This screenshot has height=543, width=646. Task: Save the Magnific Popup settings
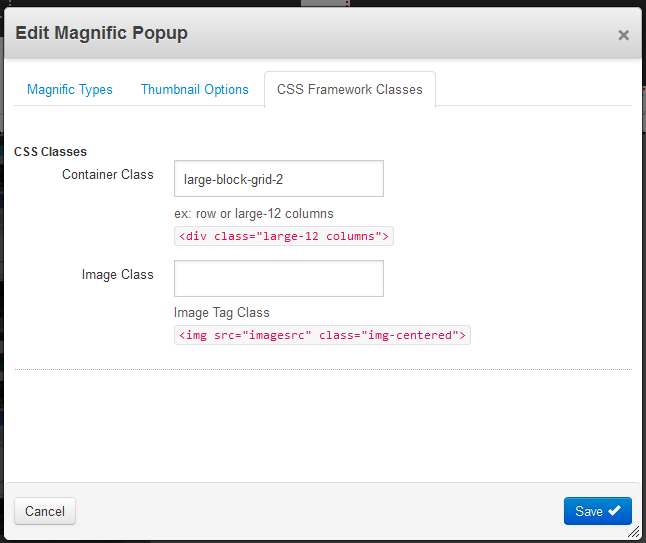pyautogui.click(x=597, y=511)
